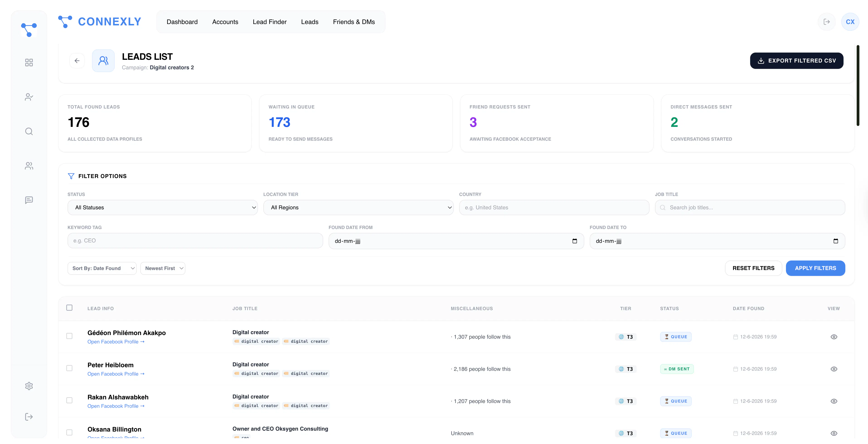
Task: Click 'Owner and CEO Oksygen Consulting' job title
Action: pos(280,429)
